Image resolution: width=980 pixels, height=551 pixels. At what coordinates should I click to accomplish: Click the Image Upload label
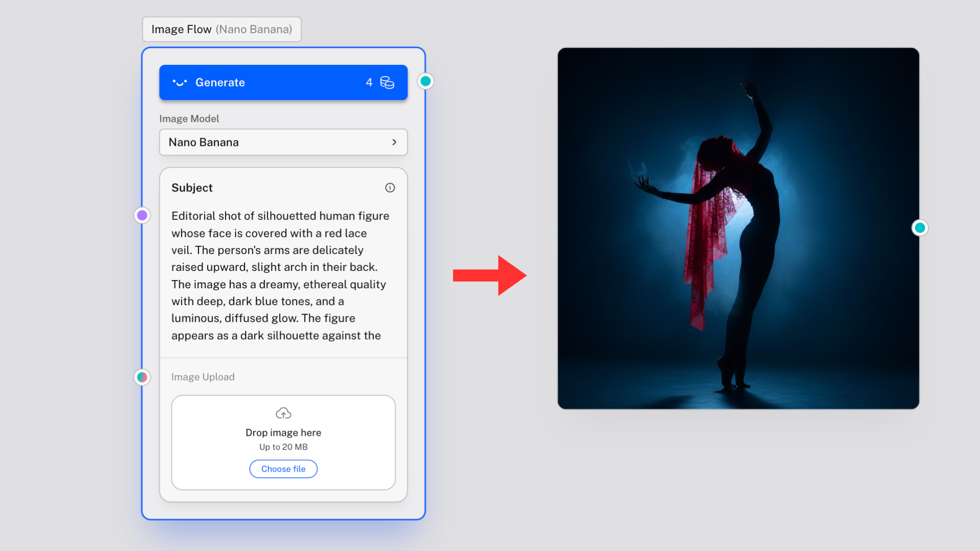click(203, 377)
